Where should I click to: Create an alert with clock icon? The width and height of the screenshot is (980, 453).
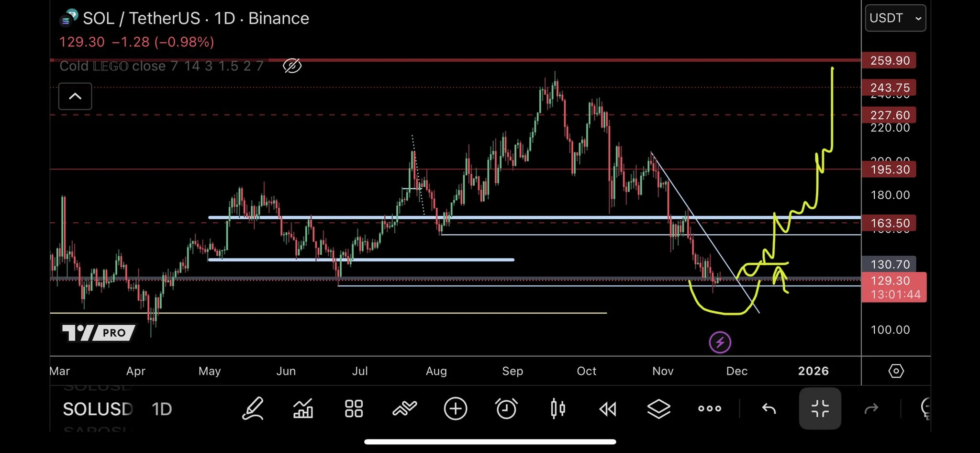tap(506, 409)
